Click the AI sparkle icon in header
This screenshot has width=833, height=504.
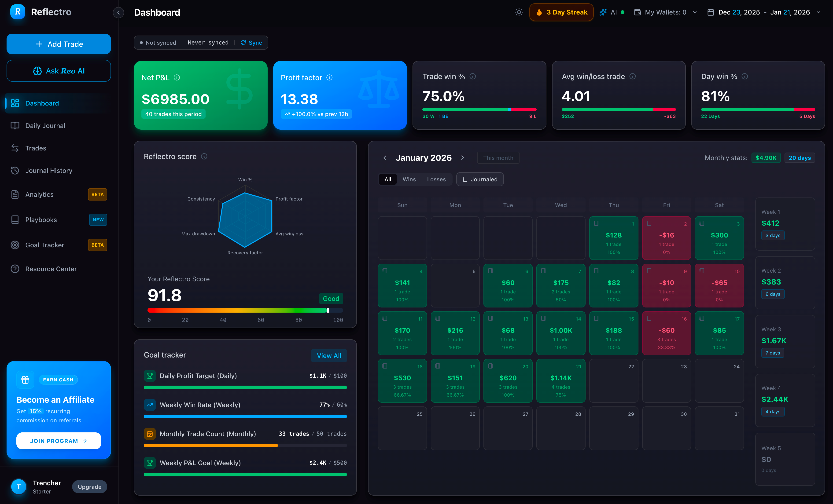pyautogui.click(x=603, y=12)
